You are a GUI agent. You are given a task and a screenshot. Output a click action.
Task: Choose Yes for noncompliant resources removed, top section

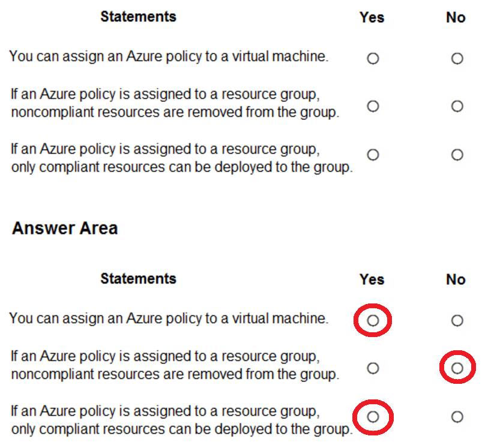click(x=373, y=106)
